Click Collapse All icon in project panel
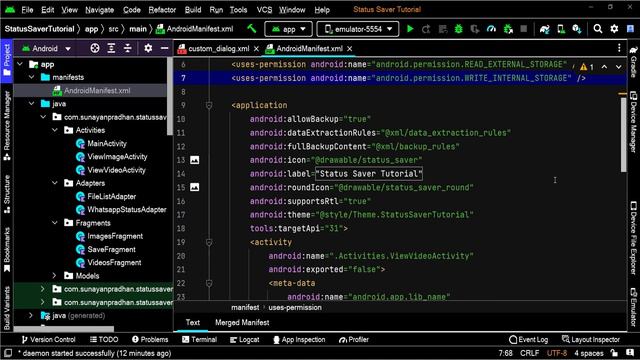The width and height of the screenshot is (640, 360). (x=128, y=48)
